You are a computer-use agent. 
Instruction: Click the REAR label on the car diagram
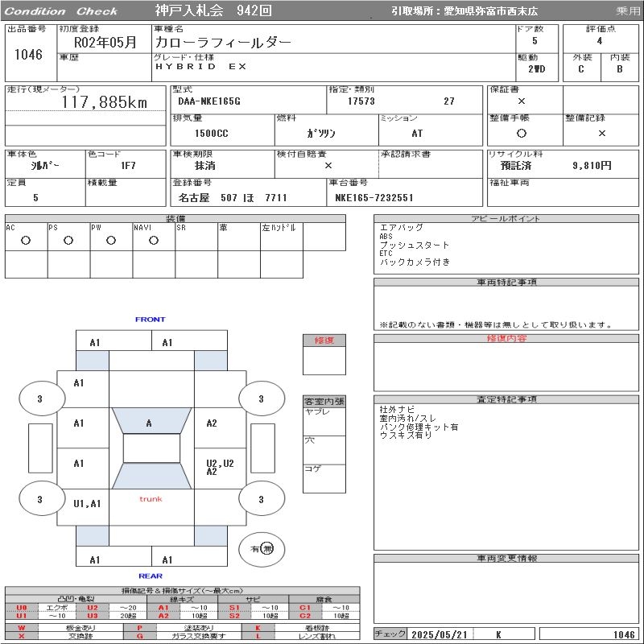click(x=151, y=576)
